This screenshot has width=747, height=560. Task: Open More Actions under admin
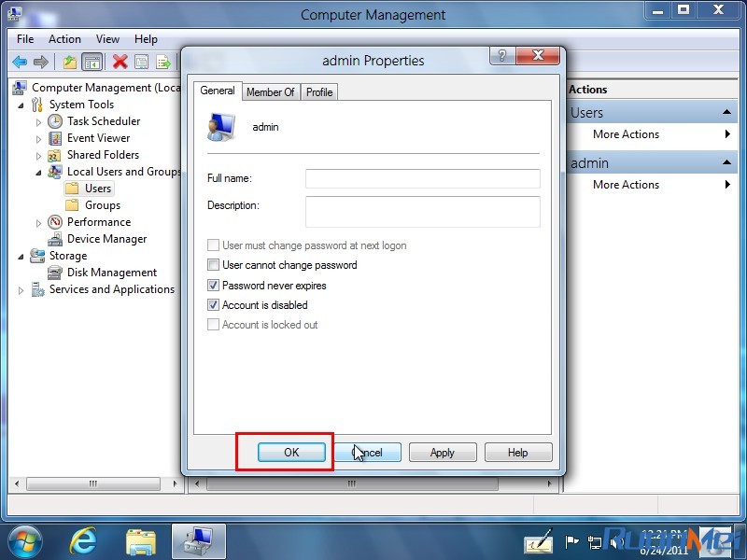652,184
